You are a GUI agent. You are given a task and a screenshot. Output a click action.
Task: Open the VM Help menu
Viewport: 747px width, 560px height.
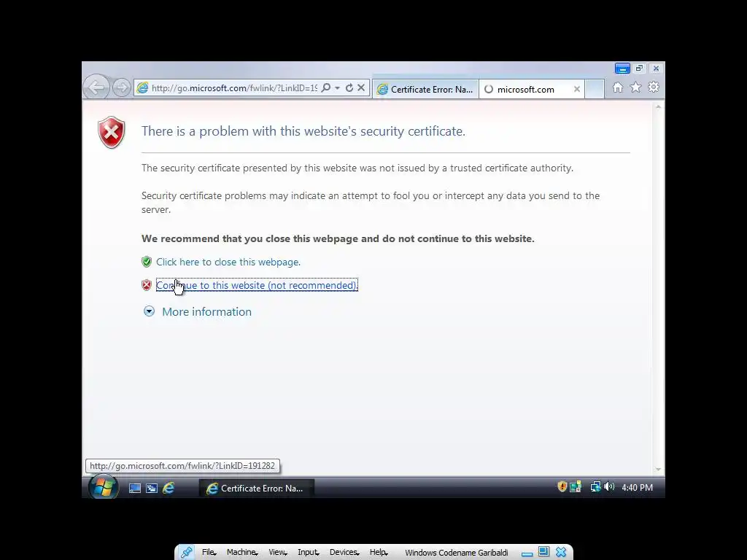[x=379, y=553]
